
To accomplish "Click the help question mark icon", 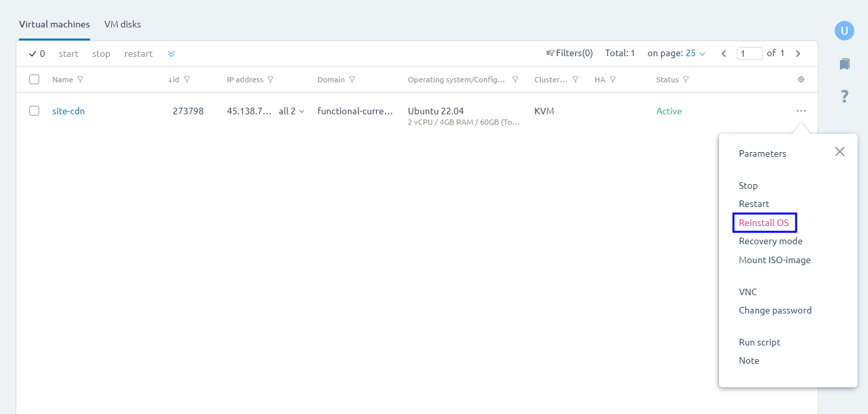I will pos(844,97).
